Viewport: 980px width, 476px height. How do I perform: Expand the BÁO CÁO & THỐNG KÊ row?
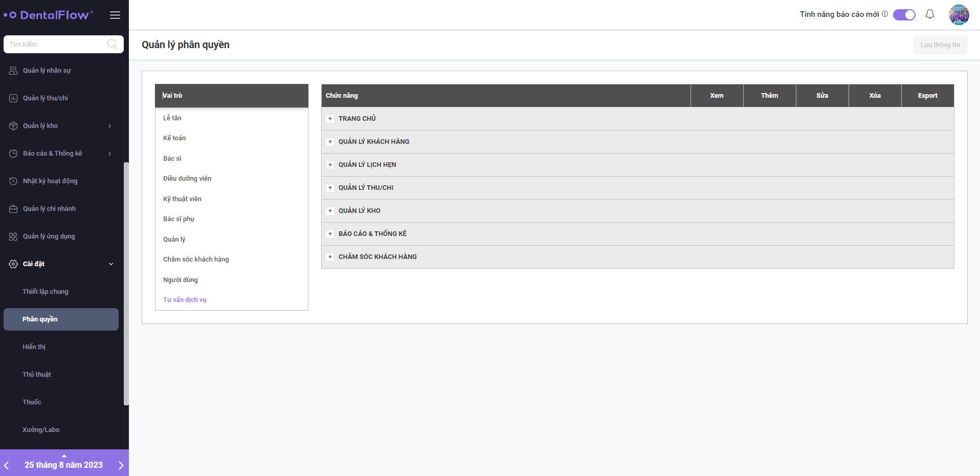pyautogui.click(x=330, y=234)
